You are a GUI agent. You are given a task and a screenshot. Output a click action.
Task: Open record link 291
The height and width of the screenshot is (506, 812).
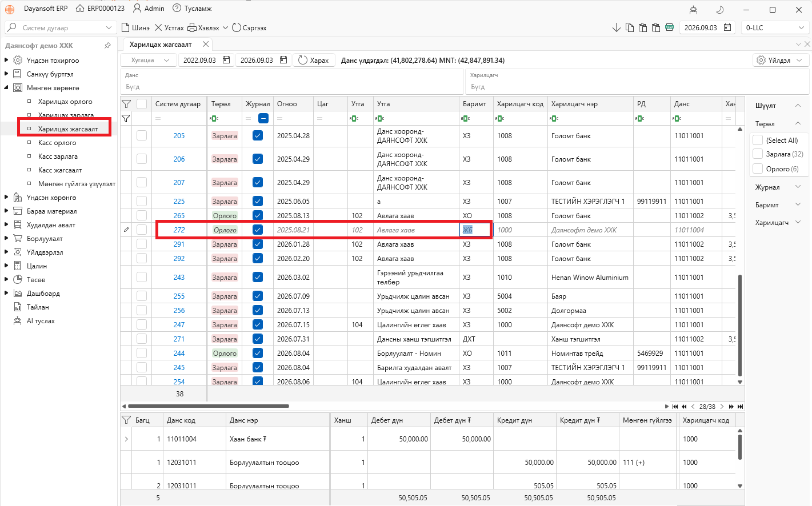click(x=179, y=244)
